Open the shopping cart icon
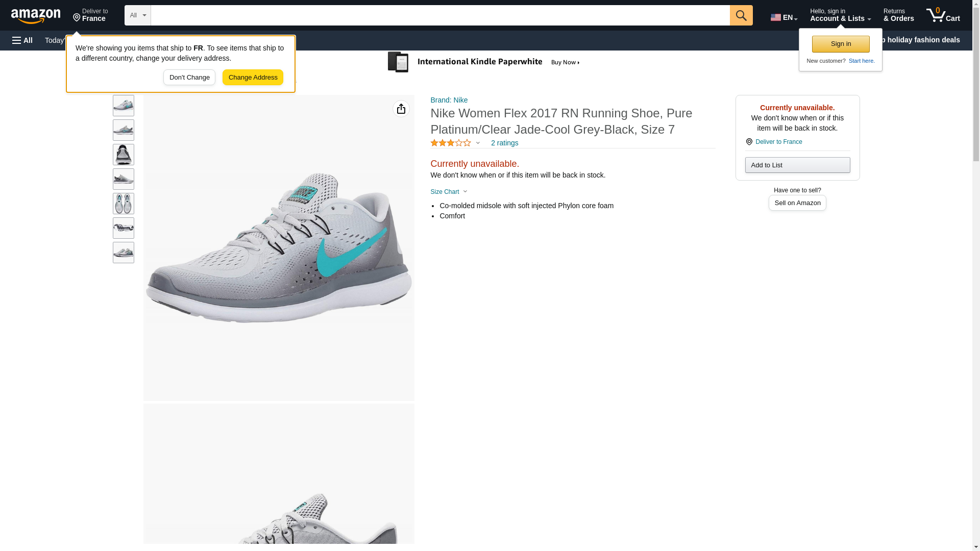Screen dimensions: 980x551 943,15
